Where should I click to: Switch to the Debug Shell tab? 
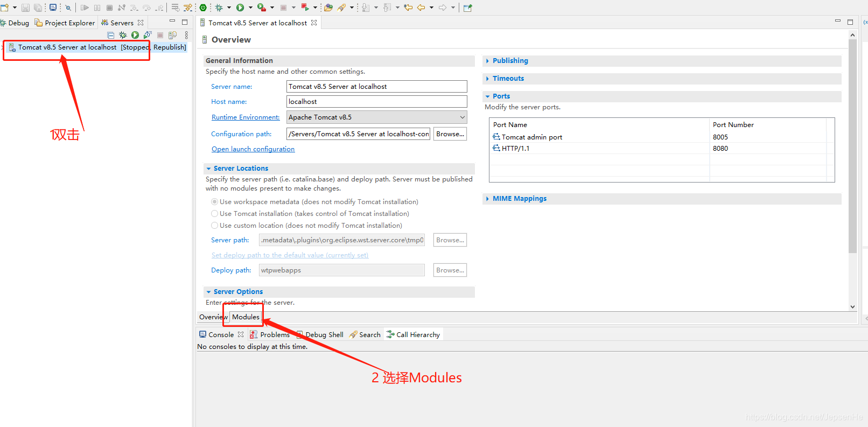[320, 334]
